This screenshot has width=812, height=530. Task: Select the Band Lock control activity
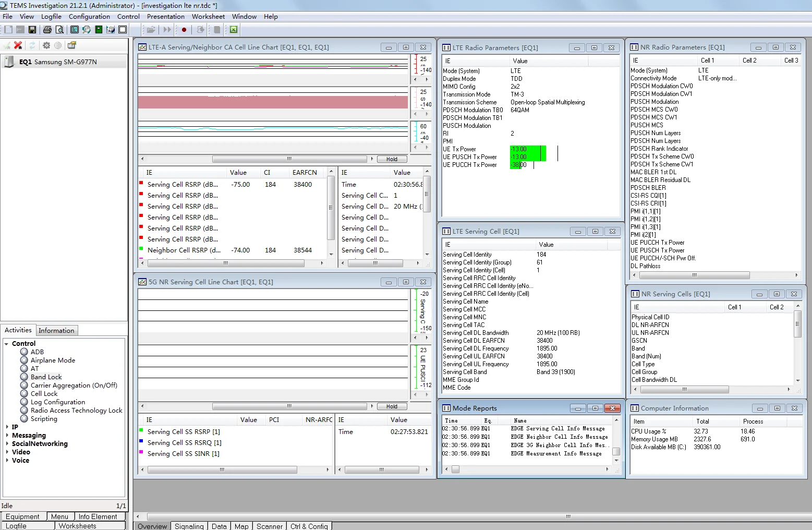(46, 377)
